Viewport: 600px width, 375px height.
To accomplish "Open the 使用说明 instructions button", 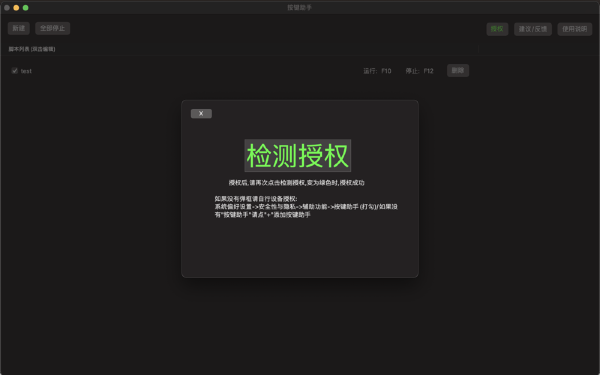I will coord(574,29).
